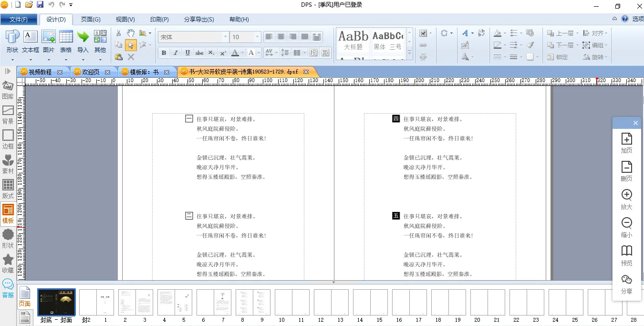Screen dimensions: 644x326
Task: Zoom in using the 放大 icon
Action: point(626,199)
